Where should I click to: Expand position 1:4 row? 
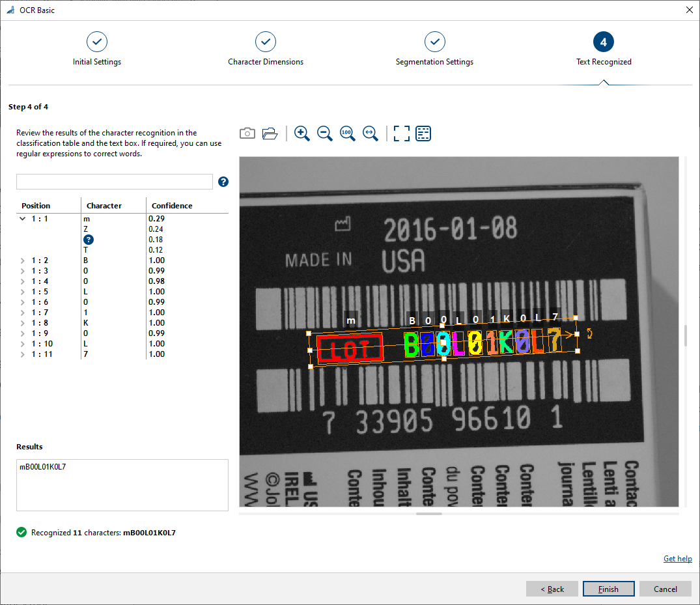click(22, 281)
